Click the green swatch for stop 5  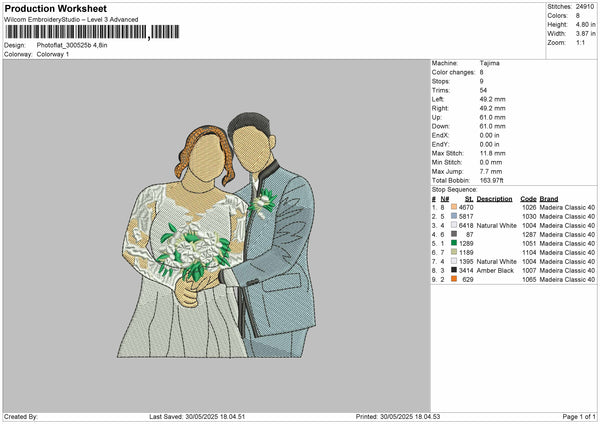454,243
